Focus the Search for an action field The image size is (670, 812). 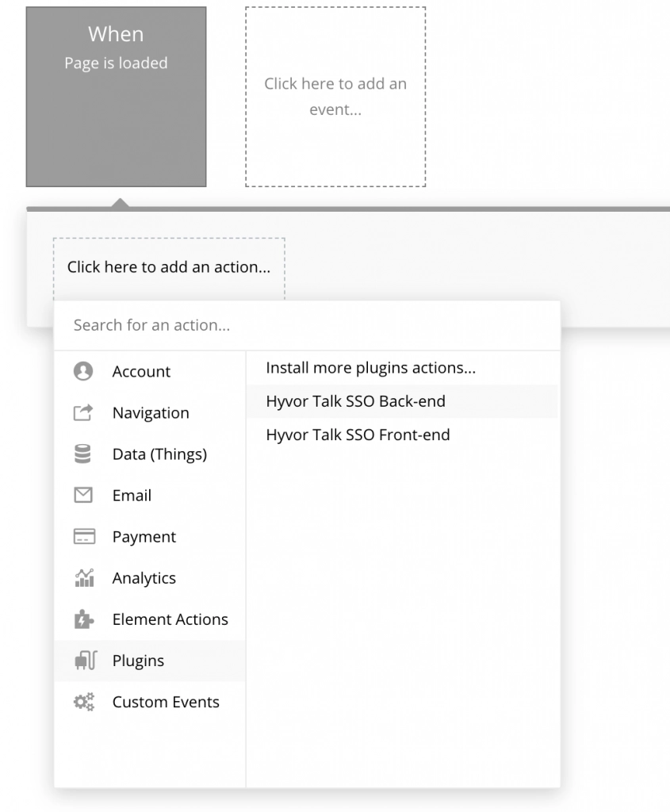click(x=307, y=325)
